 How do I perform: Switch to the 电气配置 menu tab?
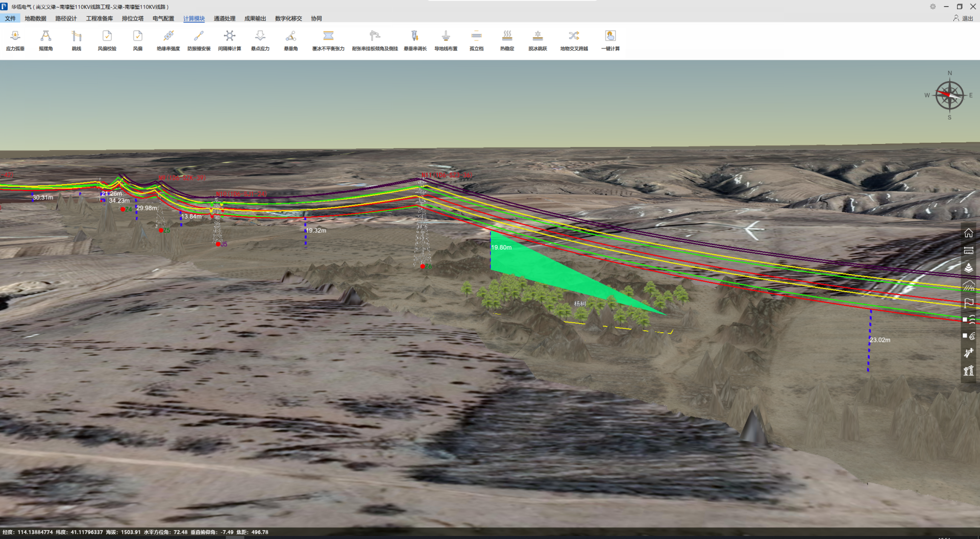click(x=163, y=18)
